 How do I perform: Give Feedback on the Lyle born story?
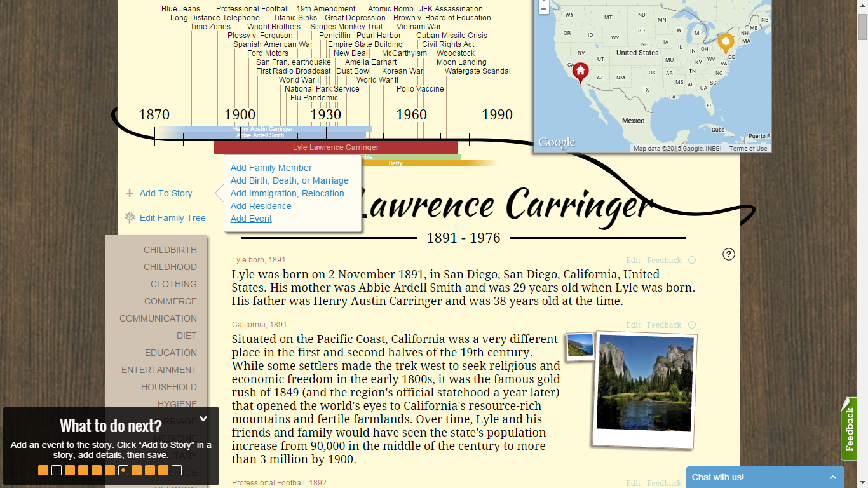pos(664,261)
